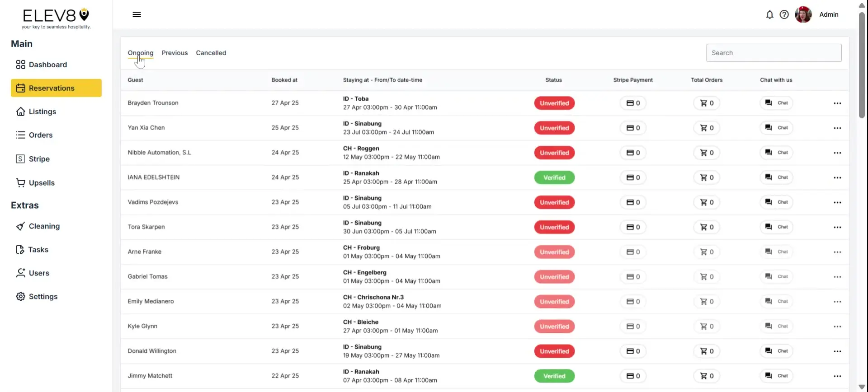The height and width of the screenshot is (392, 868).
Task: Click Stripe Payment count for Yan Xia Chen
Action: point(633,128)
